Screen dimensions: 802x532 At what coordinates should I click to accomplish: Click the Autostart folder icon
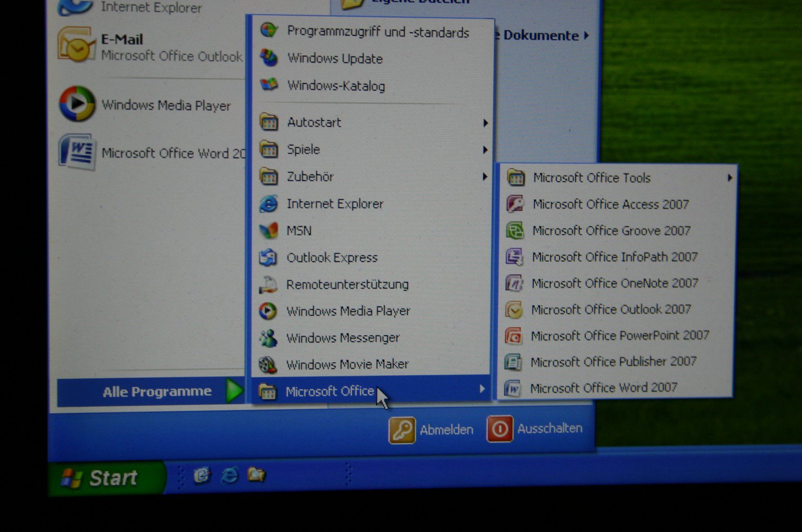tap(269, 122)
